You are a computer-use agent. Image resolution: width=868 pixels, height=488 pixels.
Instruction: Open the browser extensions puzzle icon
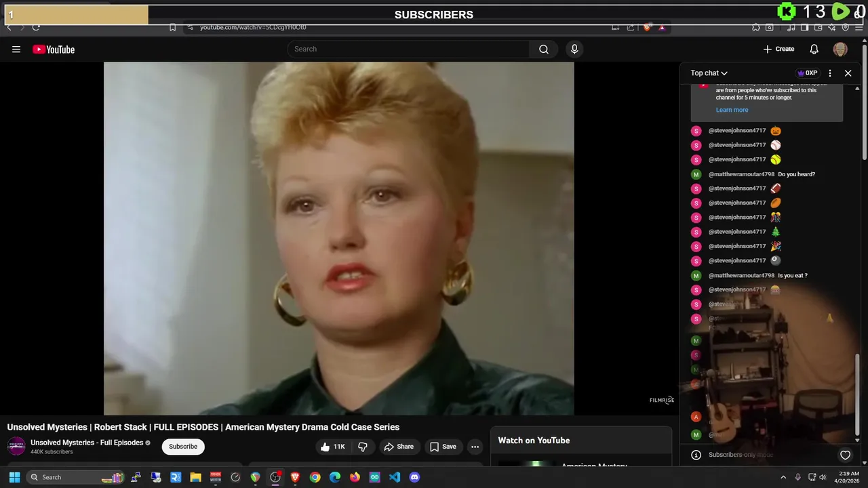pyautogui.click(x=755, y=27)
